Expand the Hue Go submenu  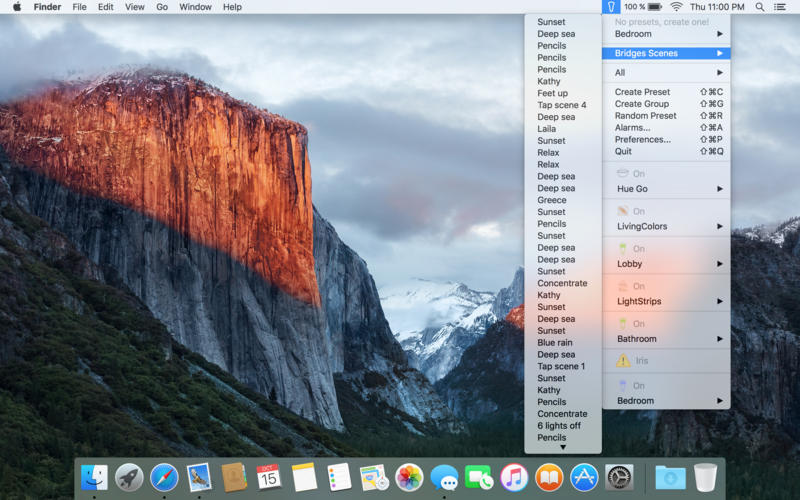[666, 189]
